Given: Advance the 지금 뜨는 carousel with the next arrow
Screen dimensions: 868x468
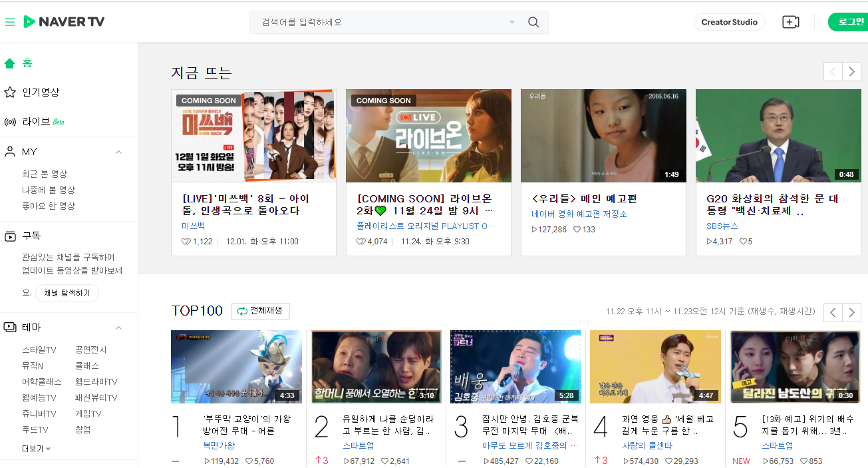Looking at the screenshot, I should [x=852, y=71].
